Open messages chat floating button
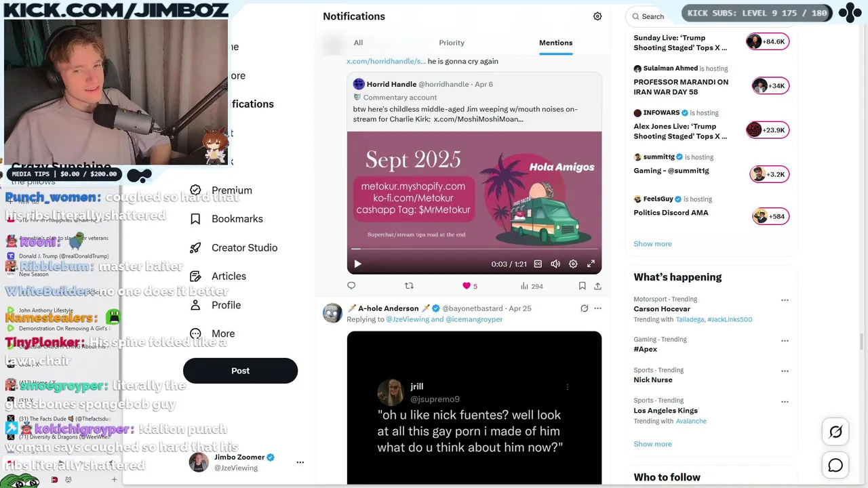868x488 pixels. point(835,465)
